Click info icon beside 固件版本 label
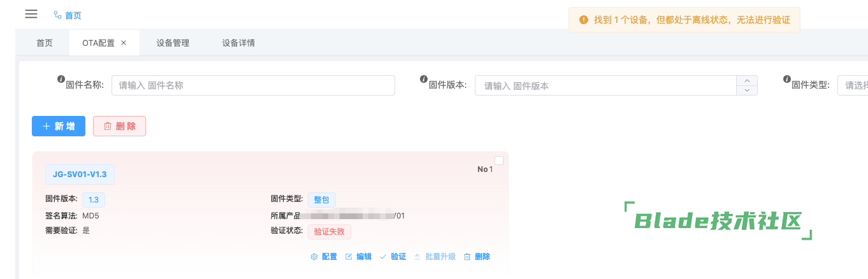The image size is (868, 279). point(423,79)
